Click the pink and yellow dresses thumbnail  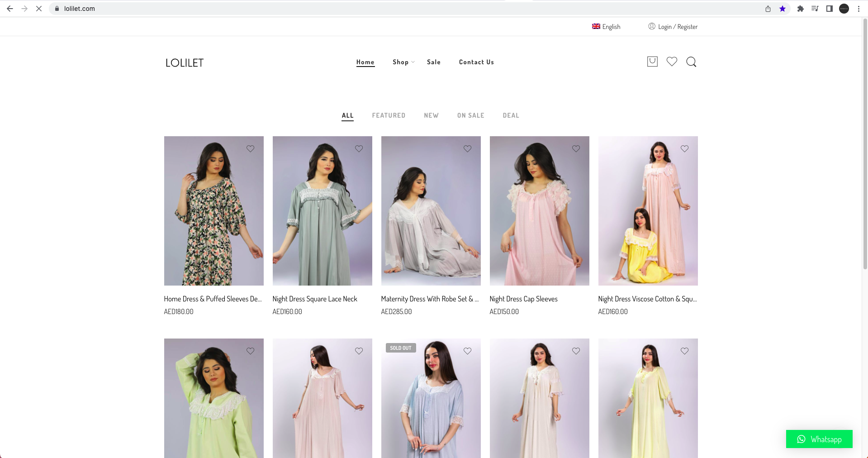[648, 211]
